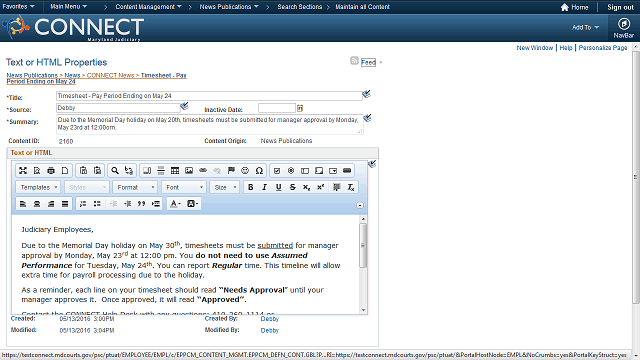Insert an image via the image icon

189,171
